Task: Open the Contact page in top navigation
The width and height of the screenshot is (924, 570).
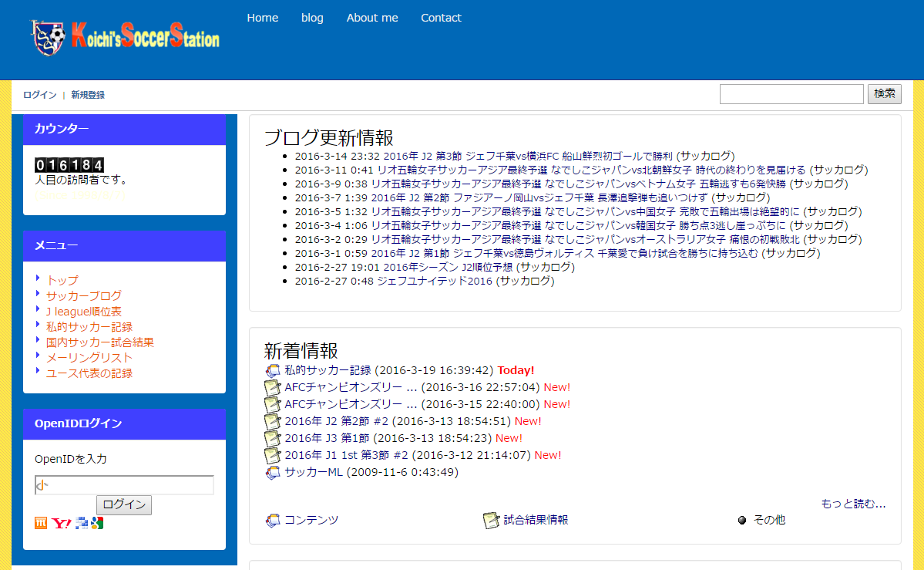Action: 441,18
